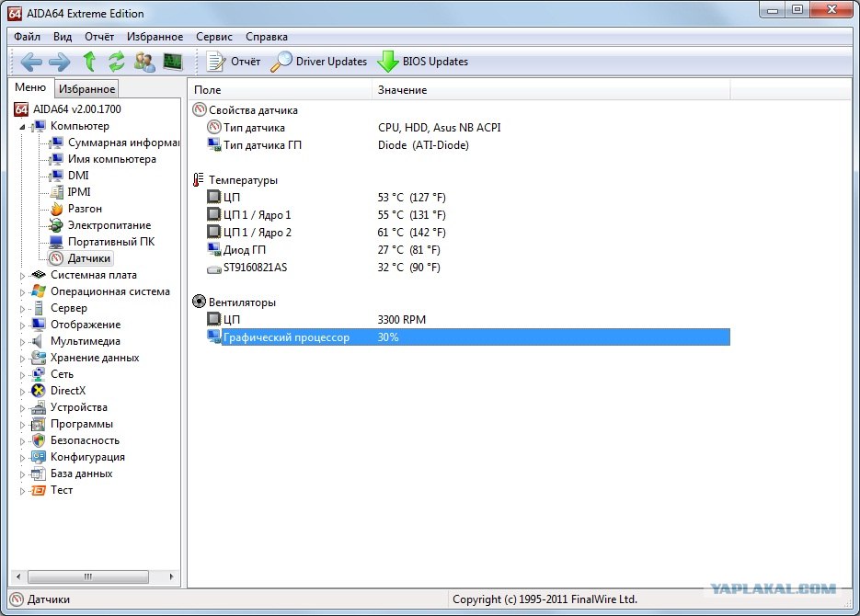The image size is (860, 616).
Task: Select the DMI tree item
Action: 78,176
